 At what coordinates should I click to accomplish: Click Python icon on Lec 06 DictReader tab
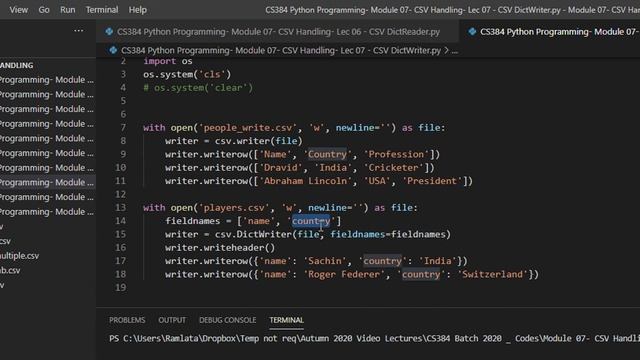click(x=109, y=32)
